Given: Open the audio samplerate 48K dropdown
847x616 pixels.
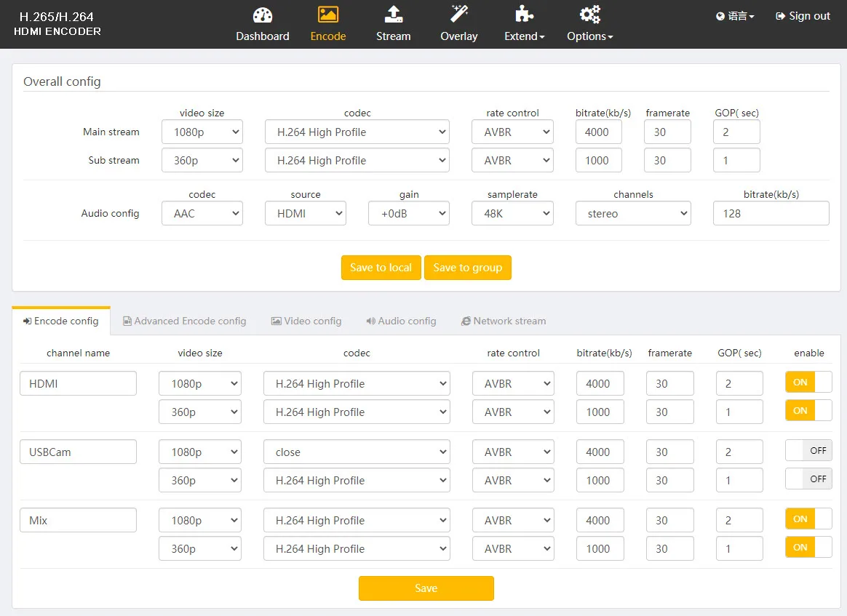Looking at the screenshot, I should click(x=512, y=214).
